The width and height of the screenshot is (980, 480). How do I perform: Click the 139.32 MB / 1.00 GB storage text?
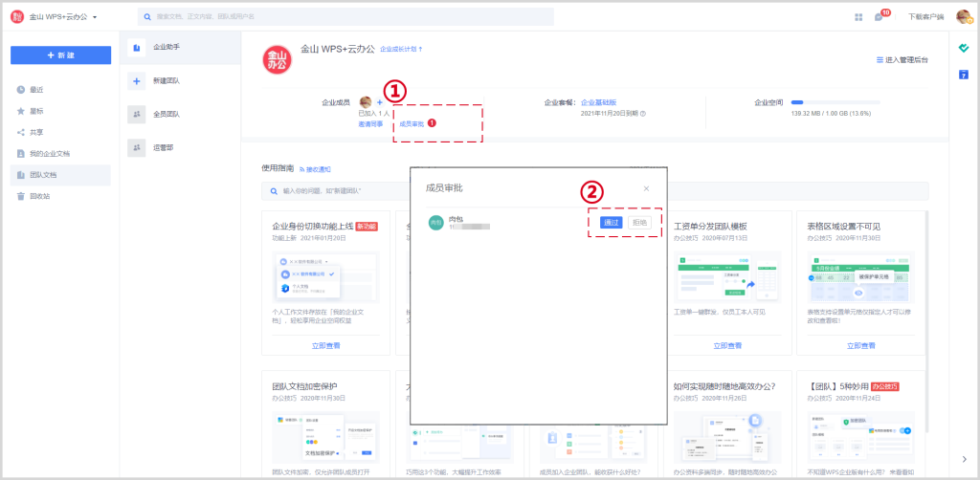tap(831, 114)
